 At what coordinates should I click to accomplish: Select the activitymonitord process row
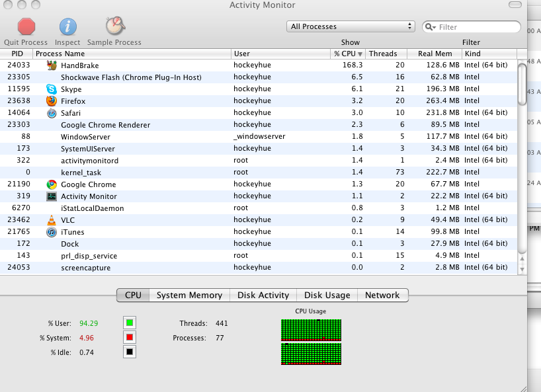click(259, 161)
